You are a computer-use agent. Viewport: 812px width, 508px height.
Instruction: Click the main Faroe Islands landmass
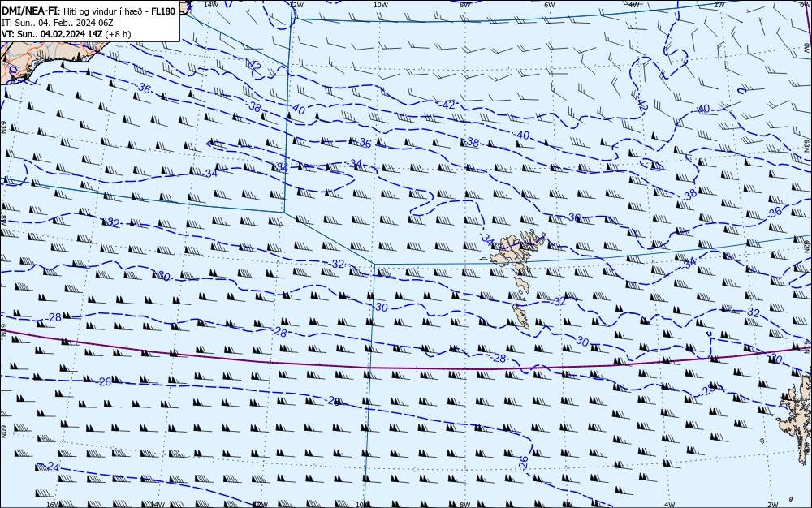click(x=514, y=252)
